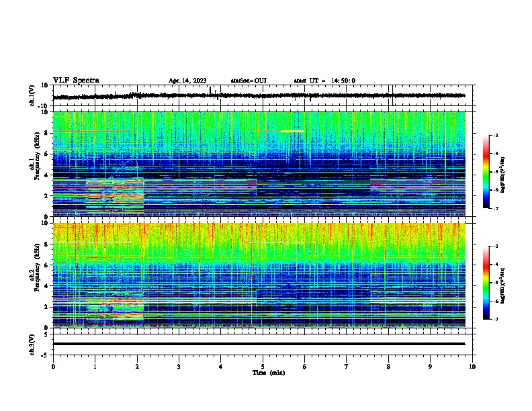Click the "Time (min)" axis title
Viewport: 532px width, 411px height.
(x=269, y=373)
